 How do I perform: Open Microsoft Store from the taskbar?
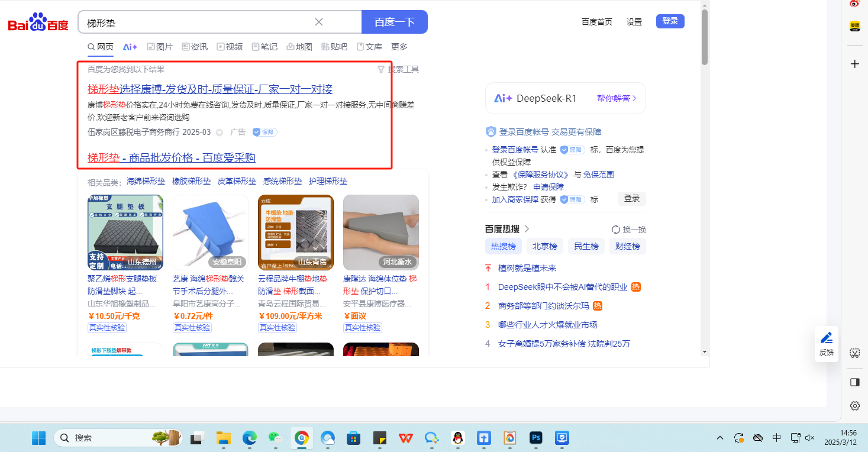point(354,438)
